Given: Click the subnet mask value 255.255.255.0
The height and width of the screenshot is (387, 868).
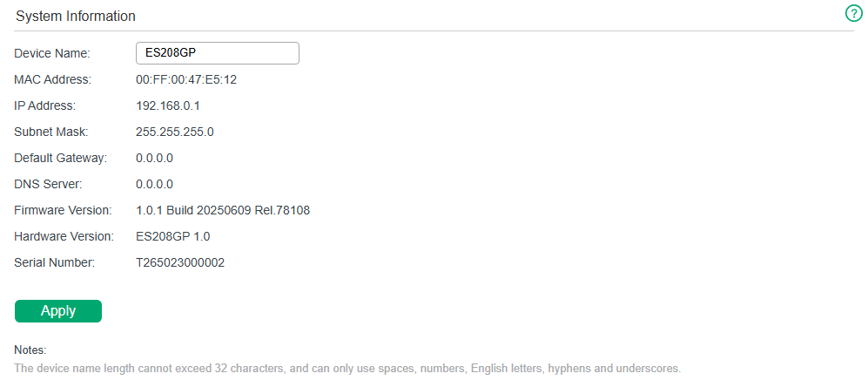Looking at the screenshot, I should click(x=175, y=132).
